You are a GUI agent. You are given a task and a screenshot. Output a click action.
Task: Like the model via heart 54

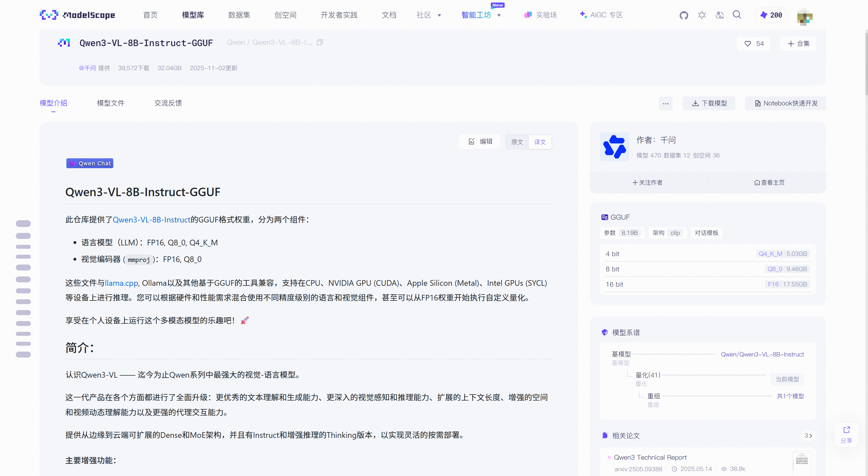(x=754, y=44)
